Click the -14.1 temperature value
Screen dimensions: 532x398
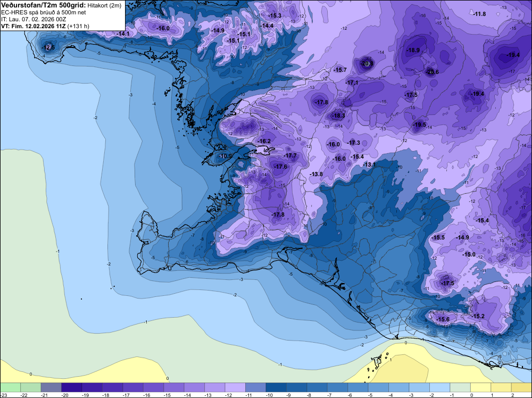(123, 34)
